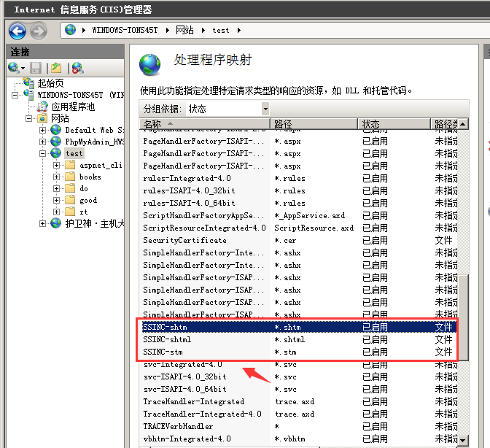490x448 pixels.
Task: Expand the books folder node
Action: click(x=57, y=177)
